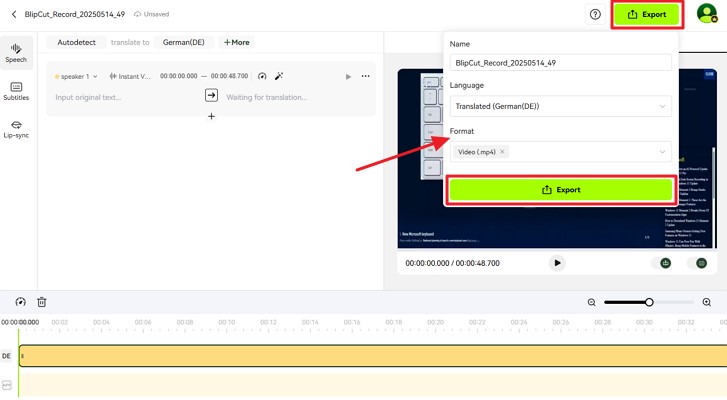
Task: Click the 00:10 timeline ruler mark
Action: (227, 322)
